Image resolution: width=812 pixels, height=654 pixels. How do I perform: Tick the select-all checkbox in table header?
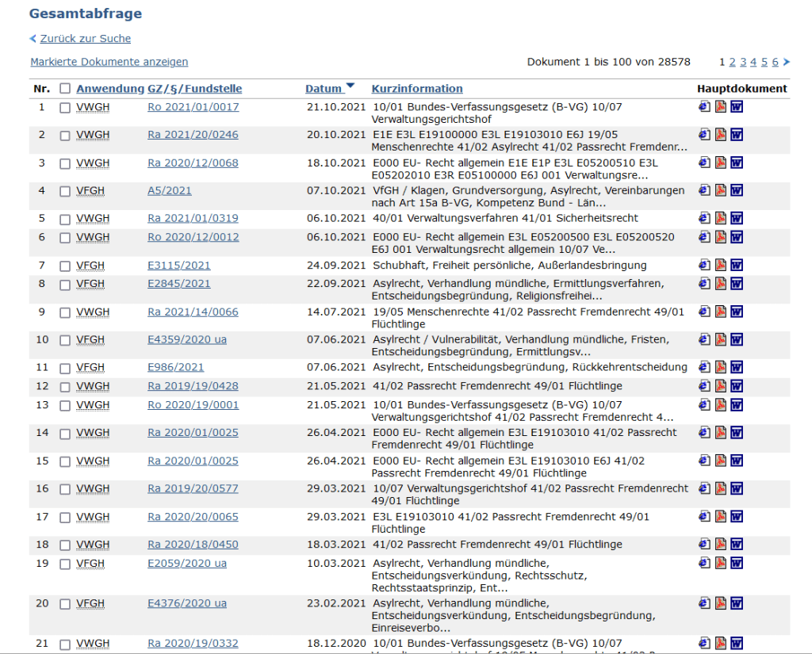(x=65, y=89)
